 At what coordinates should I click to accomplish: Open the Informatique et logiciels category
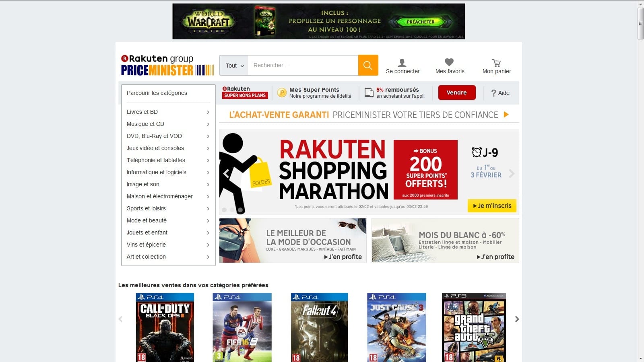pyautogui.click(x=168, y=172)
